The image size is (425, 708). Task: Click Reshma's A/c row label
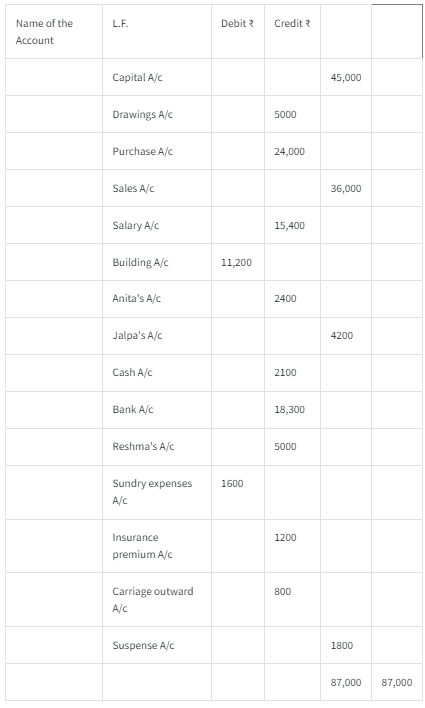pyautogui.click(x=143, y=447)
